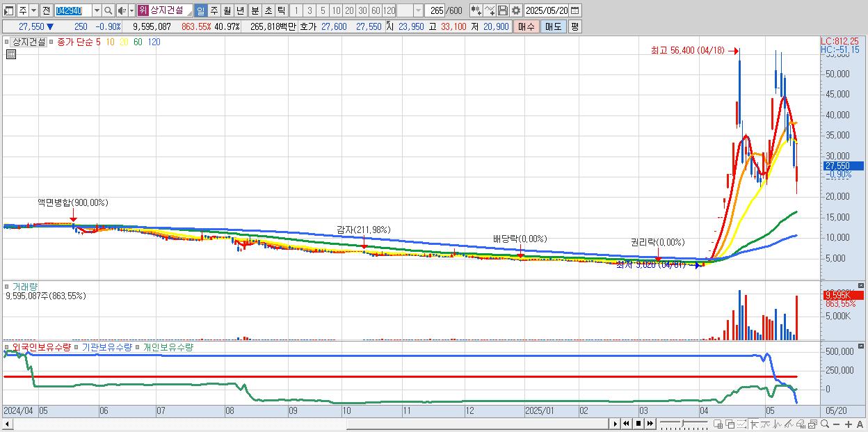Switch to 주 weekly period tab
Screen dimensions: 868x432
coord(214,10)
